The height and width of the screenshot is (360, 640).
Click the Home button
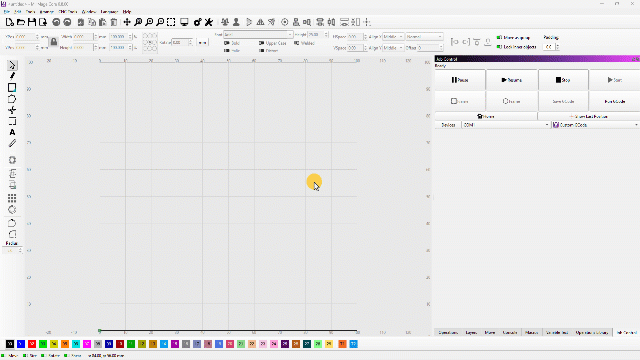[x=486, y=116]
